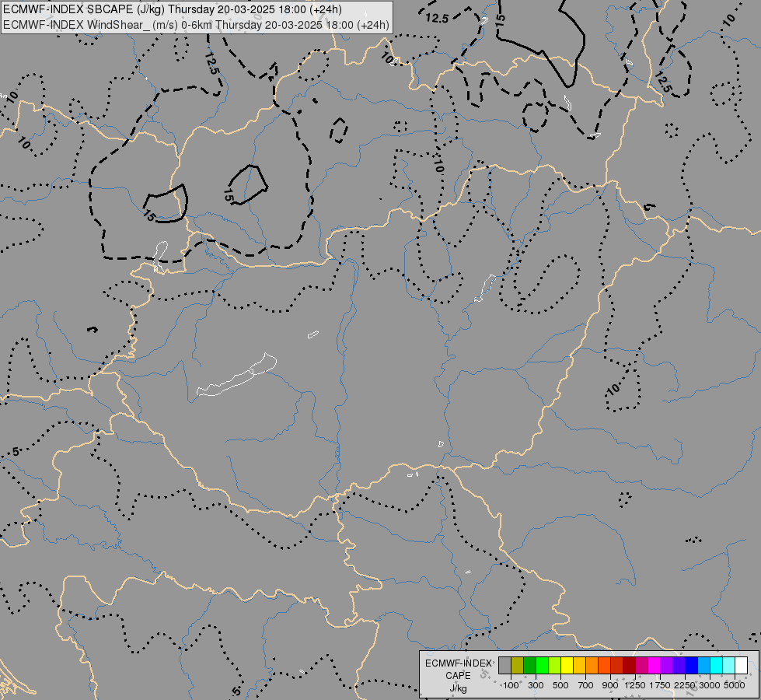Click the legend value '5000'
Screen dimensions: 761x700
[x=735, y=685]
